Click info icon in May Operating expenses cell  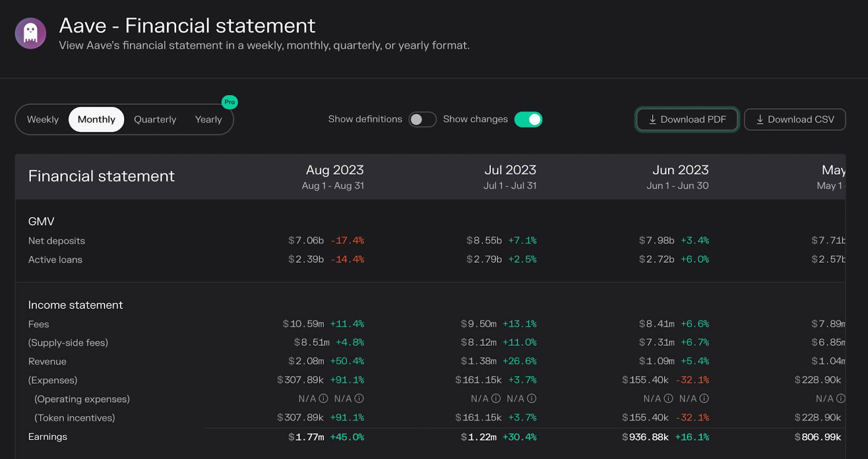[841, 398]
